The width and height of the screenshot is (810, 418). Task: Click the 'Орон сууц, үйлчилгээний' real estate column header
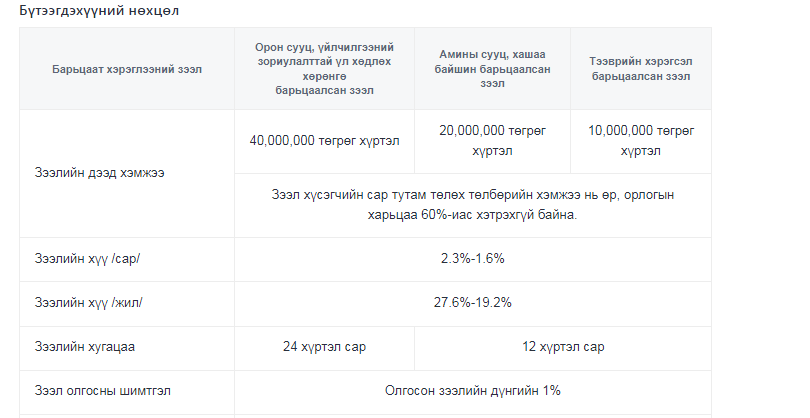pyautogui.click(x=324, y=69)
